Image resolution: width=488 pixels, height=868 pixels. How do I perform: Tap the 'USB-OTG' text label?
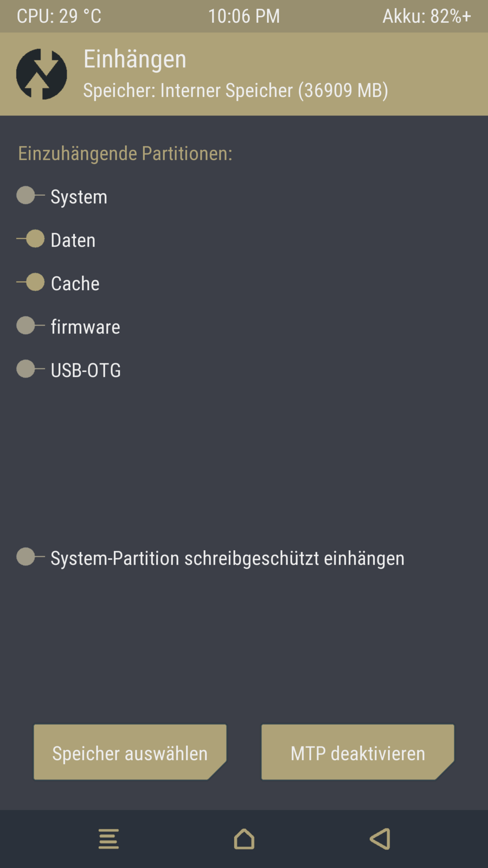[x=86, y=371]
